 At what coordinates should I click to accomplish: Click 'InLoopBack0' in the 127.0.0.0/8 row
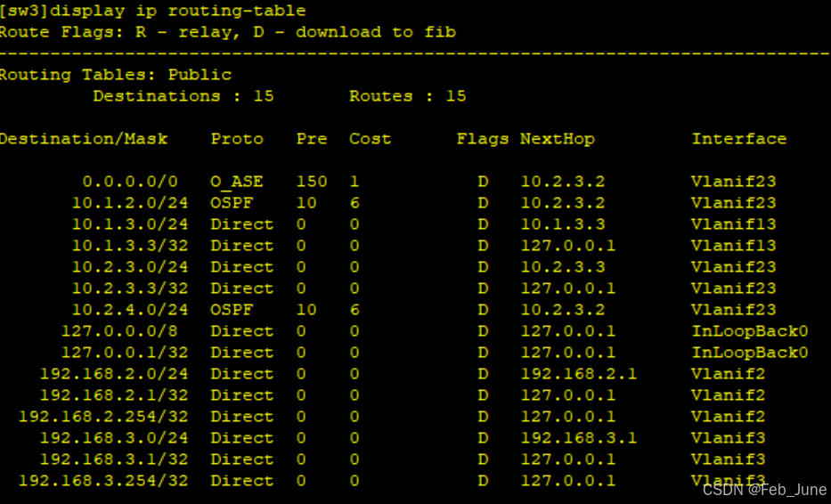coord(750,331)
